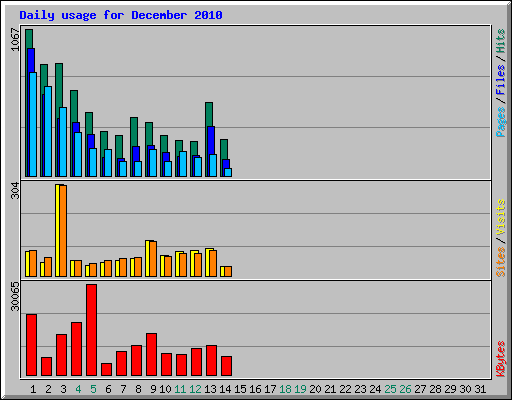Image resolution: width=512 pixels, height=400 pixels.
Task: Click the day 5 red KBytes bar
Action: pos(92,330)
